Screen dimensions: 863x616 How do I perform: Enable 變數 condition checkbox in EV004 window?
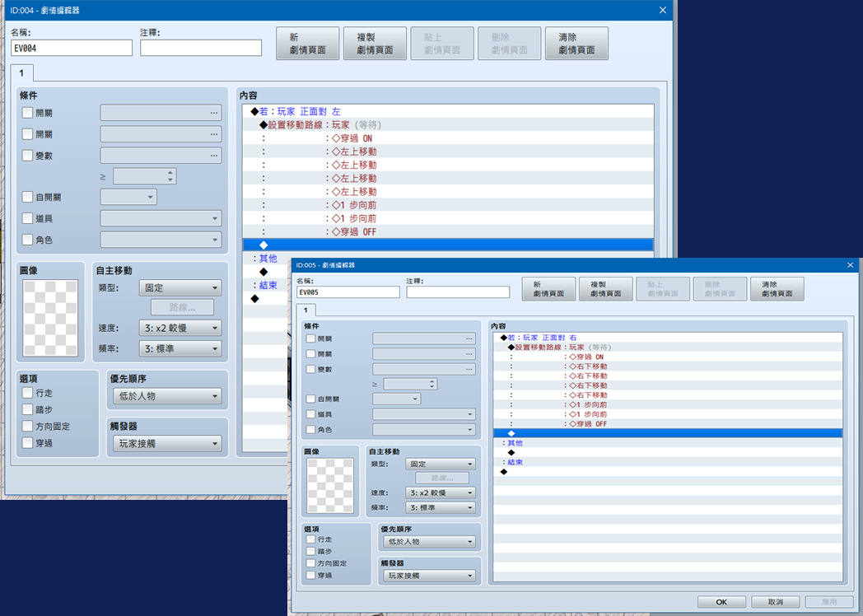(x=27, y=156)
